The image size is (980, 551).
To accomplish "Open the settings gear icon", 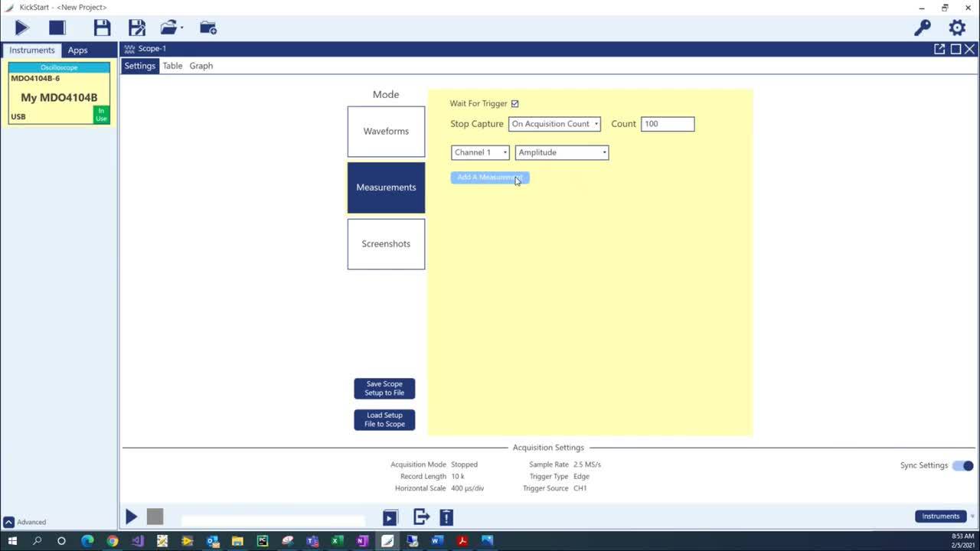I will 957,28.
